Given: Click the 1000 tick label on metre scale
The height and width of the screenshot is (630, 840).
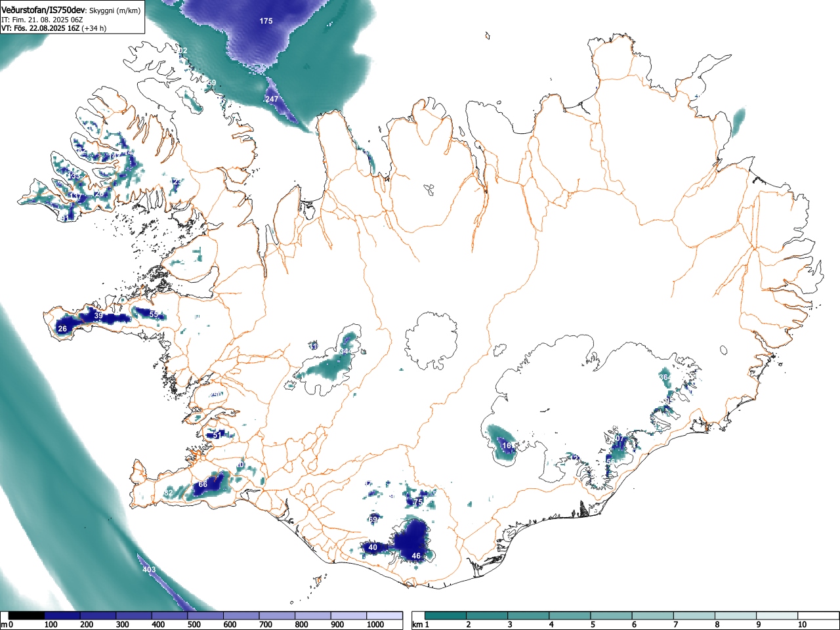Looking at the screenshot, I should (375, 625).
